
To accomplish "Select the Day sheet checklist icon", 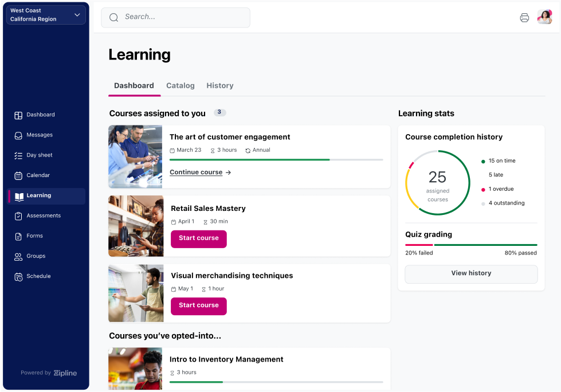I will click(x=18, y=155).
